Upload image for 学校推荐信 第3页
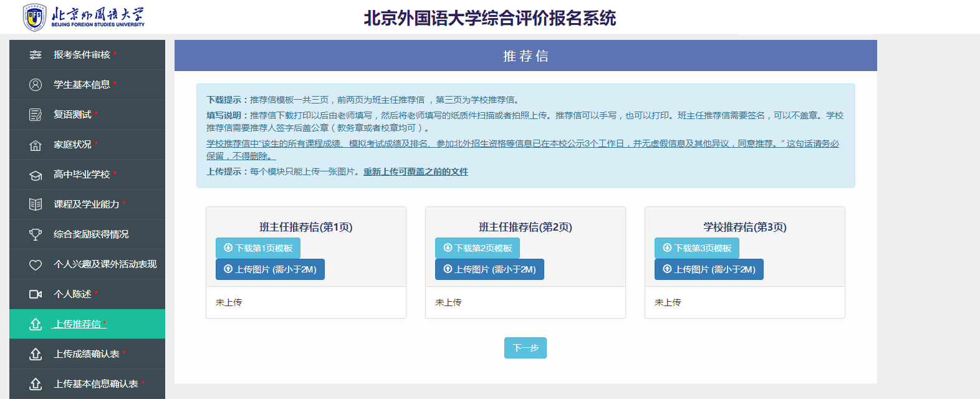Viewport: 980px width, 399px height. point(709,269)
